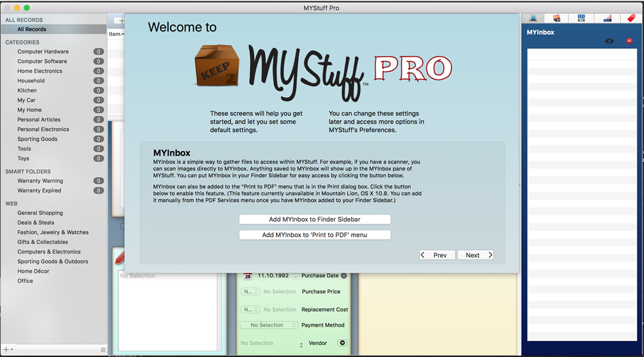The width and height of the screenshot is (644, 357).
Task: Click the count badge next to Toys
Action: click(99, 158)
